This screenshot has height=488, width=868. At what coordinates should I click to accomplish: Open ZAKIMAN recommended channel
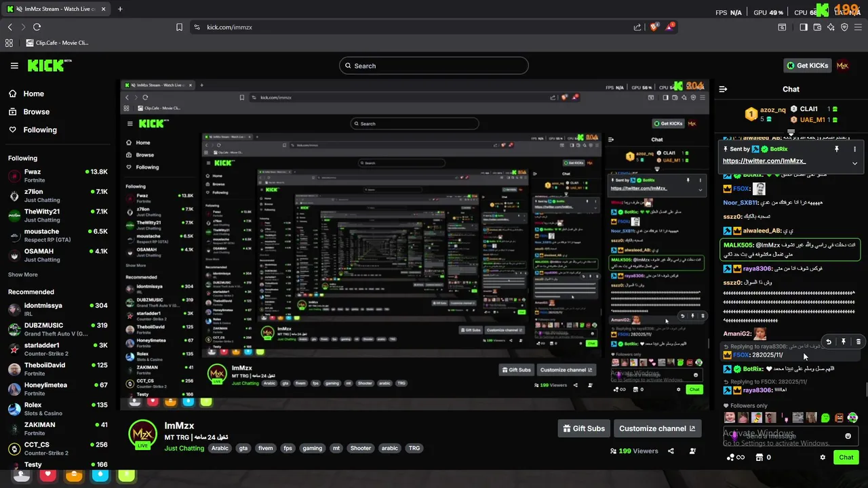(x=58, y=428)
